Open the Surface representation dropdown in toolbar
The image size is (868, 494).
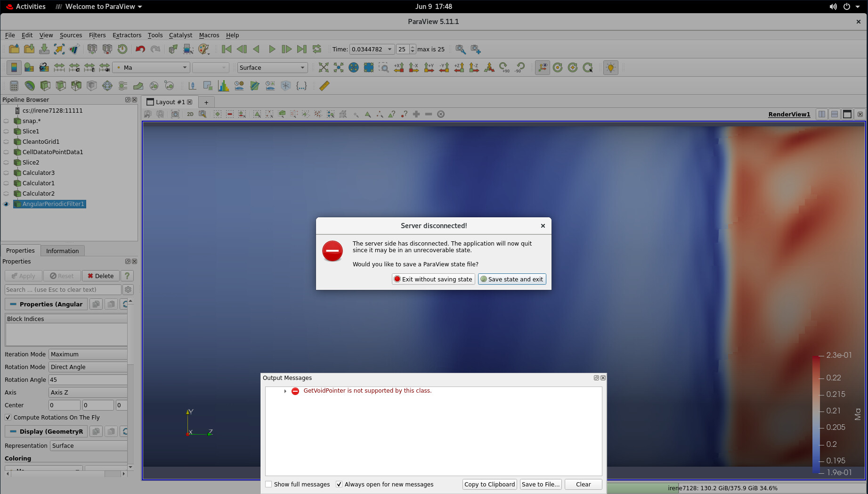coord(272,67)
